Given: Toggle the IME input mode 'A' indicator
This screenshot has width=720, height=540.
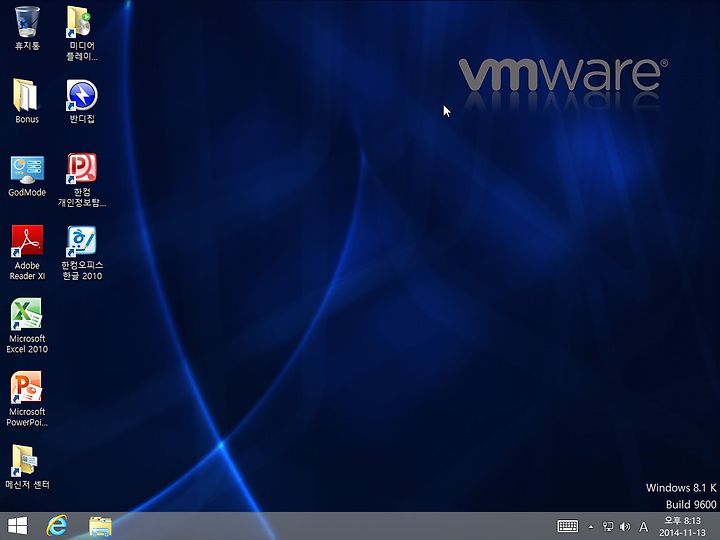Looking at the screenshot, I should [644, 527].
